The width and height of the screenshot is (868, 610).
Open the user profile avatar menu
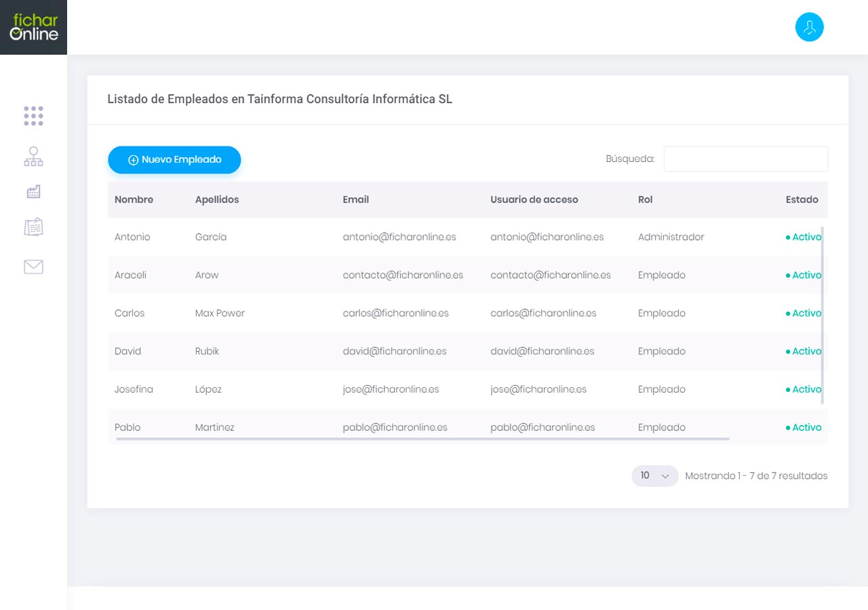tap(809, 28)
